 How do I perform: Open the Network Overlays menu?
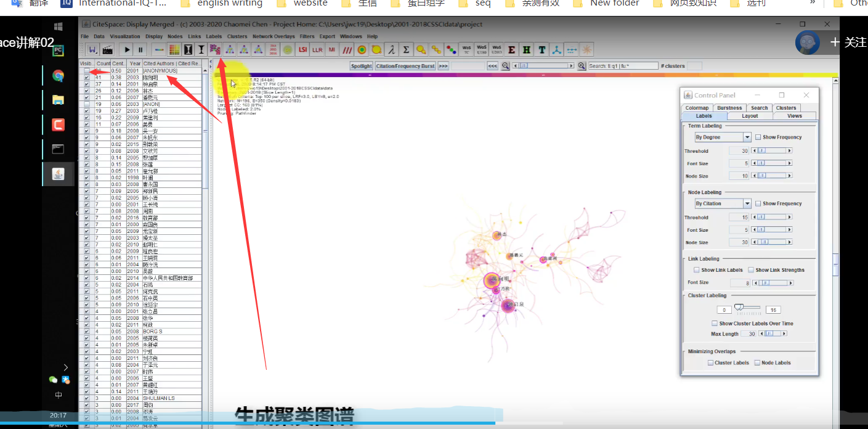coord(274,36)
